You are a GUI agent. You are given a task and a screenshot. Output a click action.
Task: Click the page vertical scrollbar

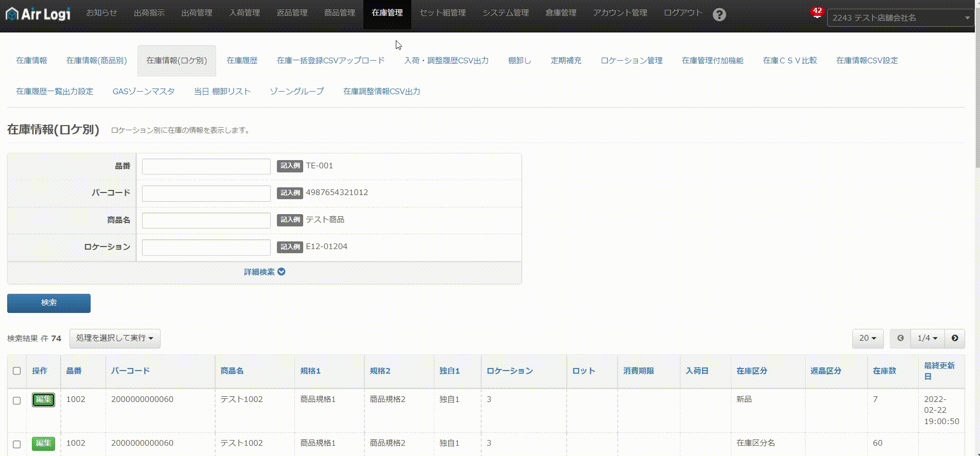pyautogui.click(x=977, y=228)
